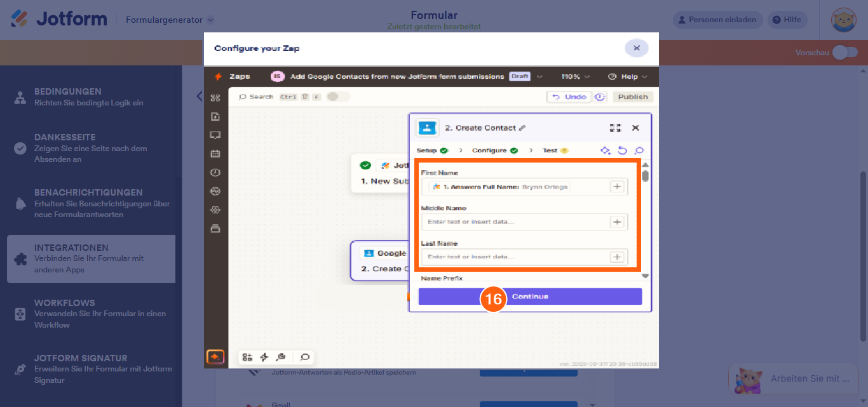Open the orange Copilot icon in the Zapier sidebar
Screen dimensions: 868x407
coord(215,356)
